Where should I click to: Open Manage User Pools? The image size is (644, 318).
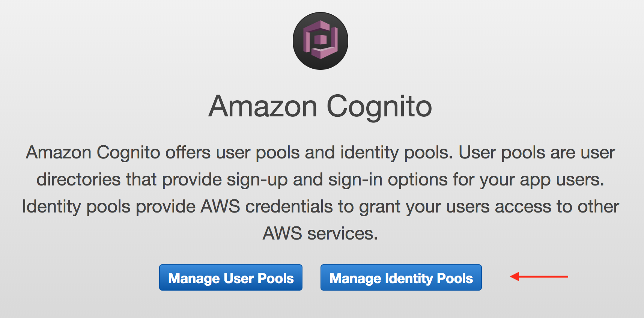tap(230, 277)
